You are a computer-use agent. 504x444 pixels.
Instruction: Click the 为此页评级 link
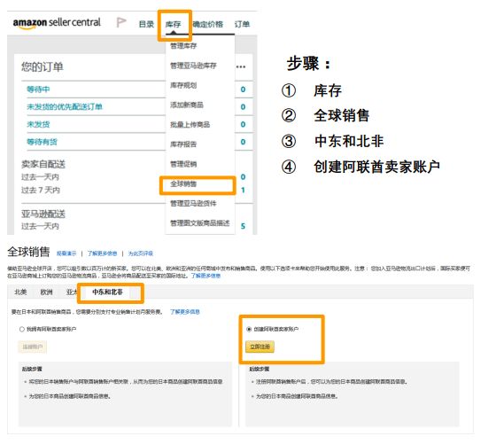tap(141, 253)
